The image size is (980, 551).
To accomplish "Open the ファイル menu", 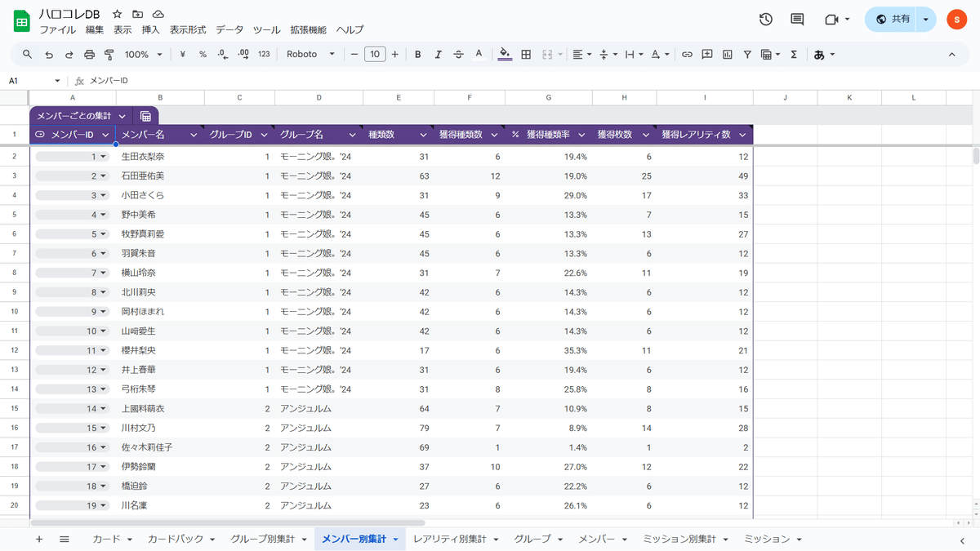I will pyautogui.click(x=58, y=30).
